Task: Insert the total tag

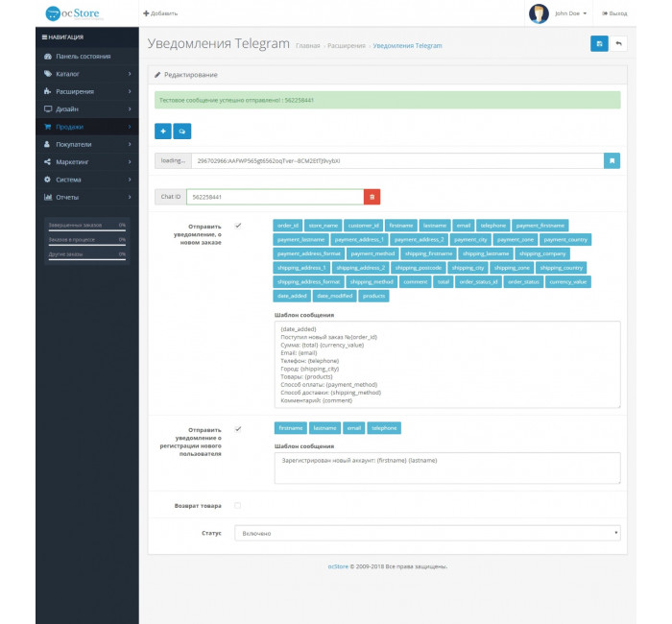Action: 444,282
